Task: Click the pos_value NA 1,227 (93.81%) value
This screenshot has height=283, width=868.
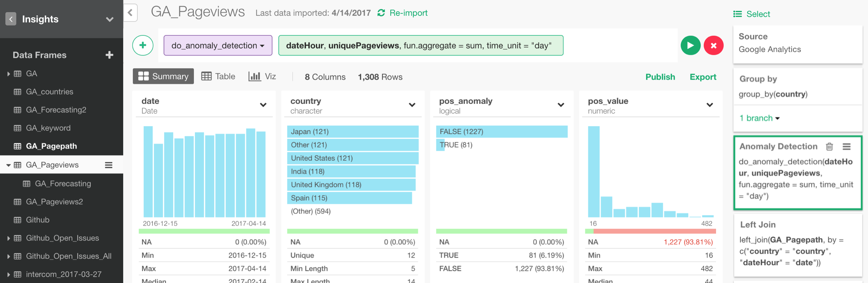Action: coord(688,242)
